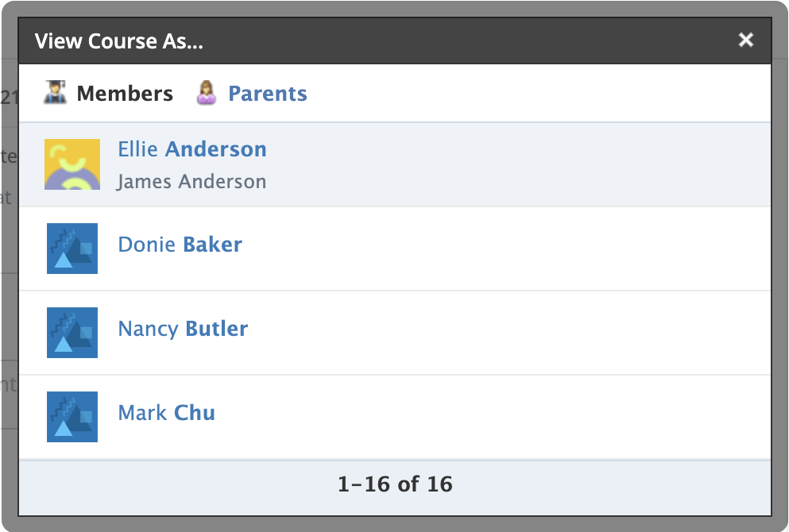The height and width of the screenshot is (532, 789).
Task: Switch to the Members tab
Action: click(x=124, y=94)
